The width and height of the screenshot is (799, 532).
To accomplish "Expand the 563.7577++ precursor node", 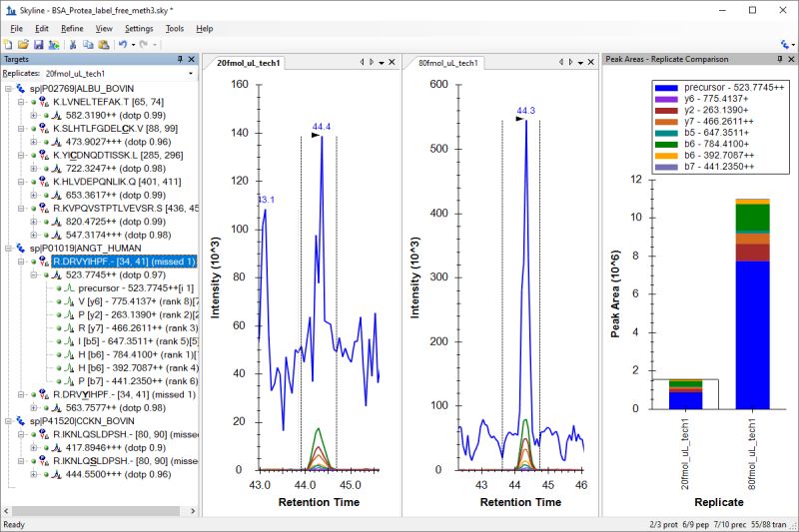I will pyautogui.click(x=34, y=408).
